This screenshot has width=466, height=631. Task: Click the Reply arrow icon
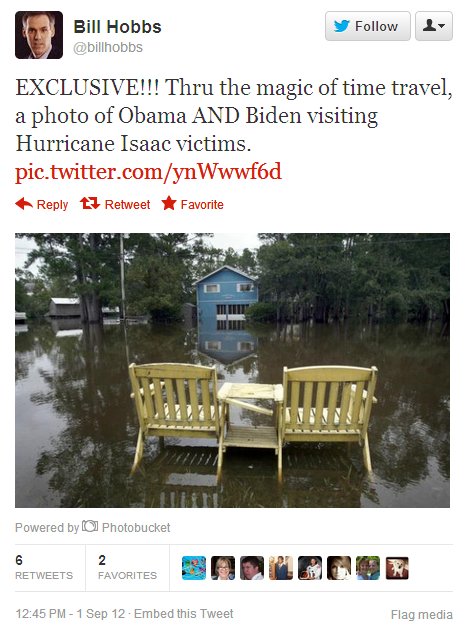[x=24, y=204]
